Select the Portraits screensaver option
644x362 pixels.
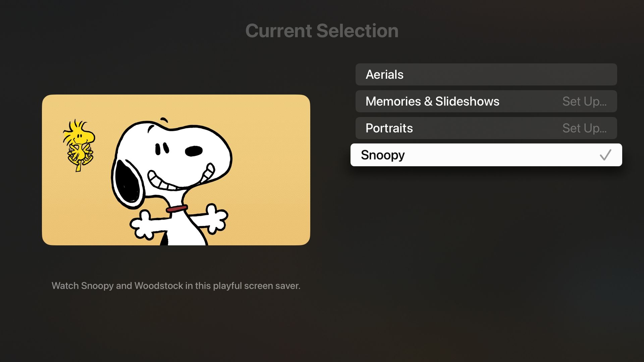click(x=486, y=128)
